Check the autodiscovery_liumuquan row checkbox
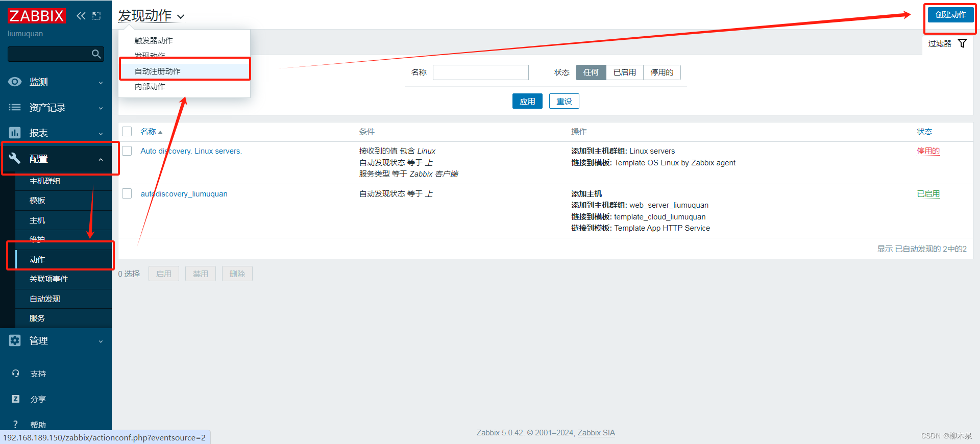This screenshot has height=444, width=980. pyautogui.click(x=127, y=194)
